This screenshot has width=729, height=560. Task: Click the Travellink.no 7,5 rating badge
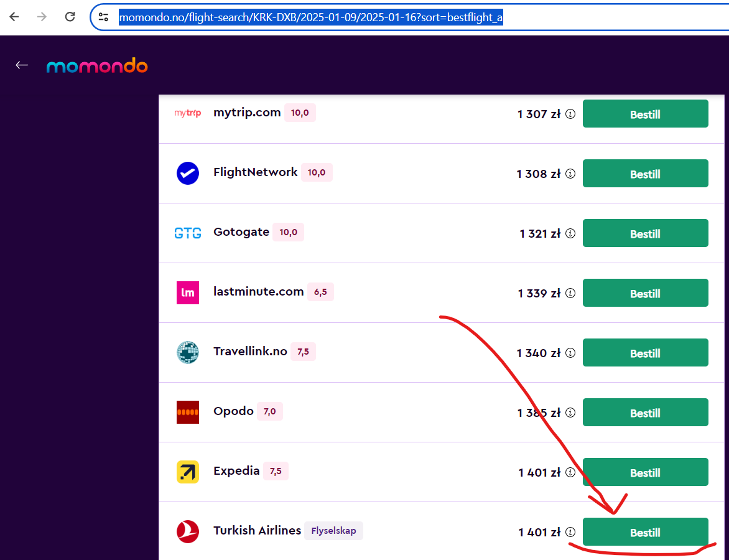point(303,352)
